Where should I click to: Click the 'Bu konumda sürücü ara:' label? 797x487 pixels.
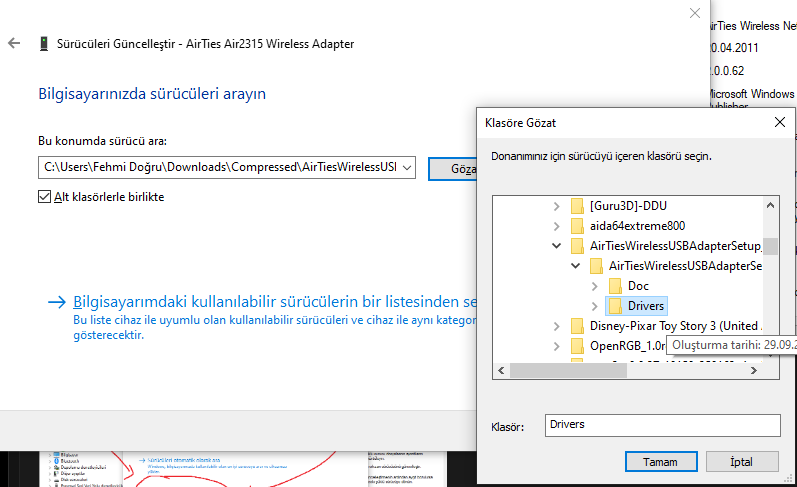[x=102, y=141]
